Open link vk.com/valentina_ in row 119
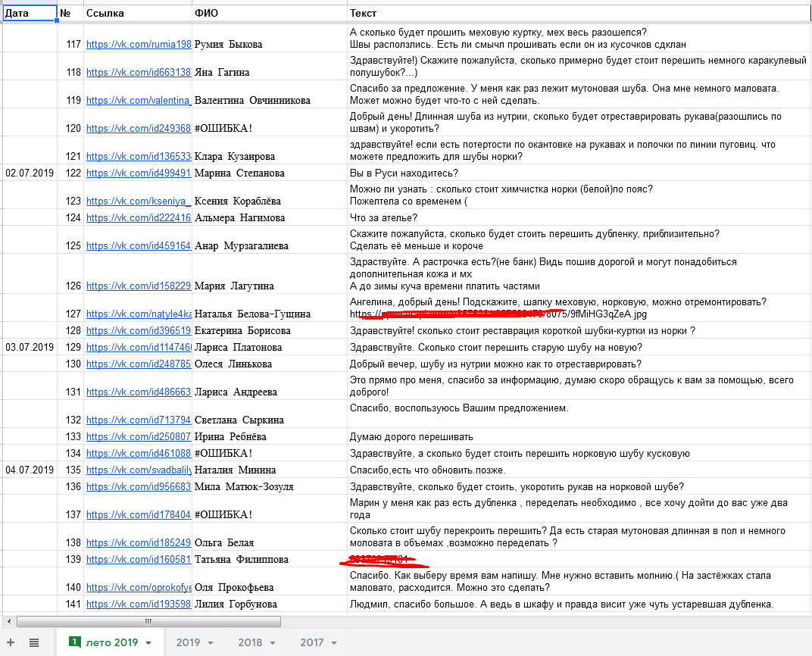 139,101
